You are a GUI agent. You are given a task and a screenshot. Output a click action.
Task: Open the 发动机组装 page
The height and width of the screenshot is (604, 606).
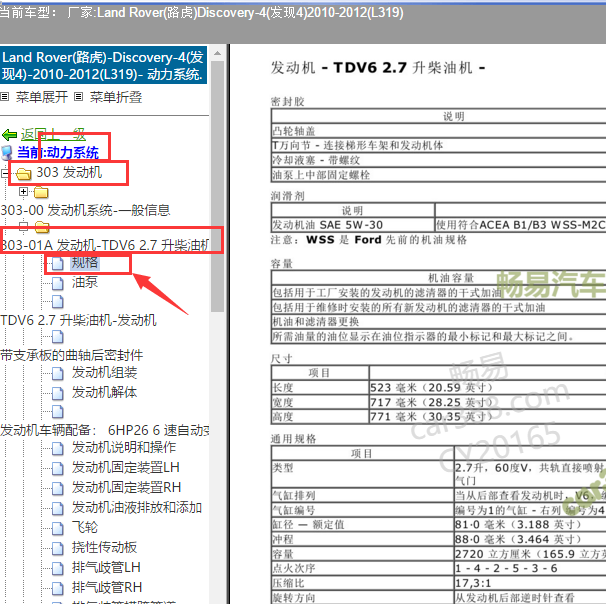pos(104,373)
